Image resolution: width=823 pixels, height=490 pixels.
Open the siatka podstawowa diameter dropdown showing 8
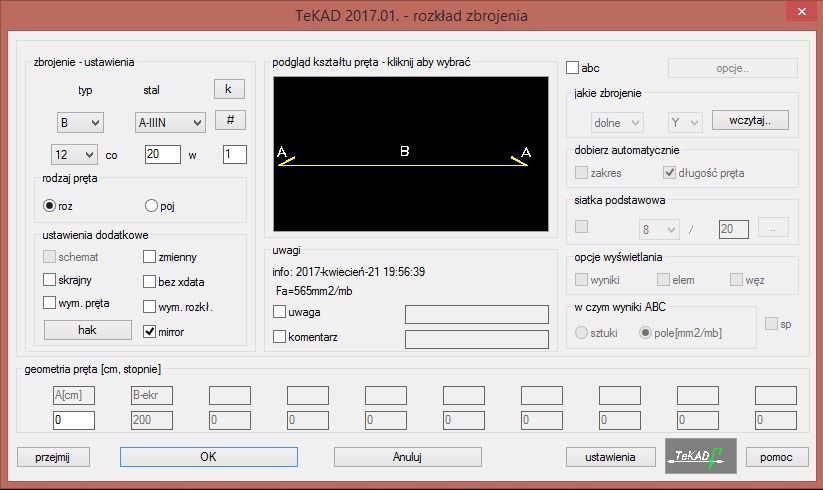click(x=659, y=229)
